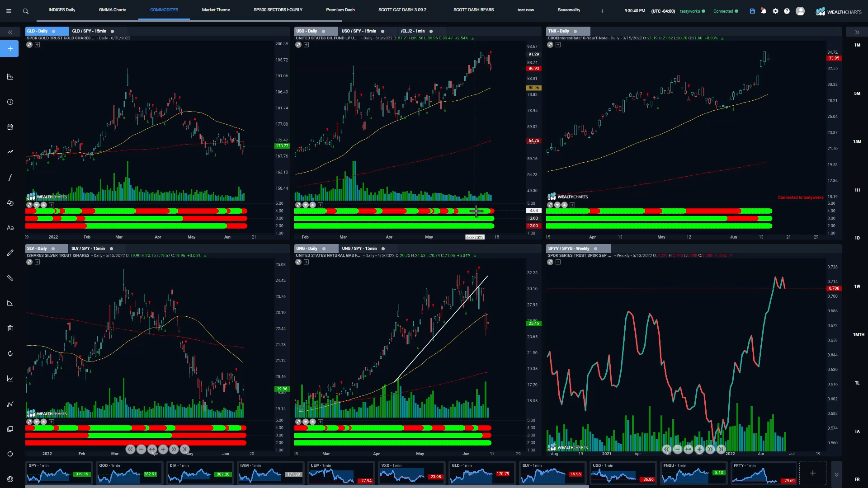Image resolution: width=868 pixels, height=488 pixels.
Task: Select the 1W timeframe button
Action: (x=857, y=286)
